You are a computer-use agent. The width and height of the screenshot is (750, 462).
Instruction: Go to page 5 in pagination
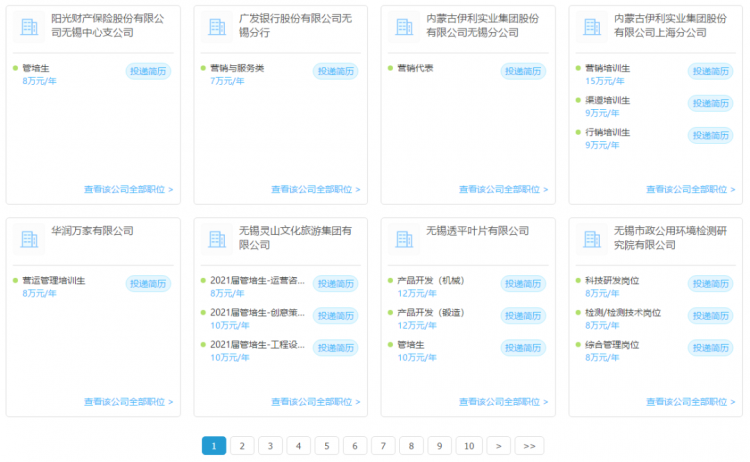(327, 446)
